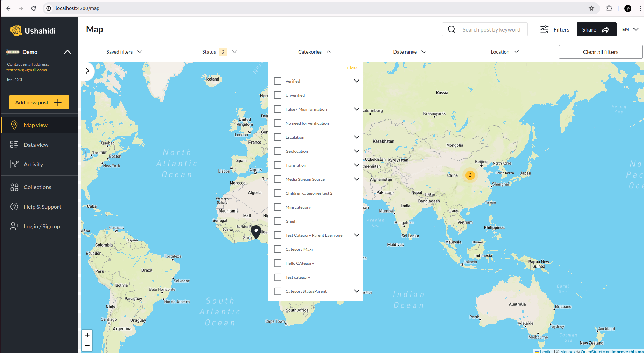Expand Test Category Parent Everyone chevron
The image size is (644, 353).
[x=357, y=235]
